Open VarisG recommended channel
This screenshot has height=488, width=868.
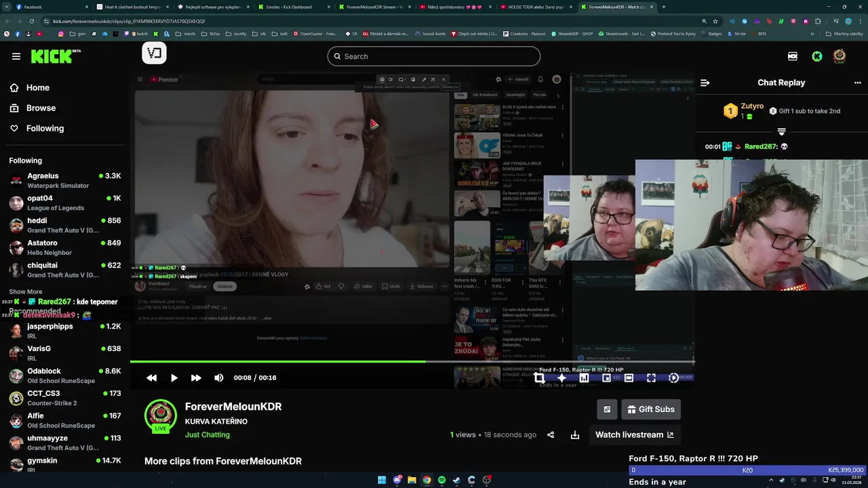pos(65,353)
